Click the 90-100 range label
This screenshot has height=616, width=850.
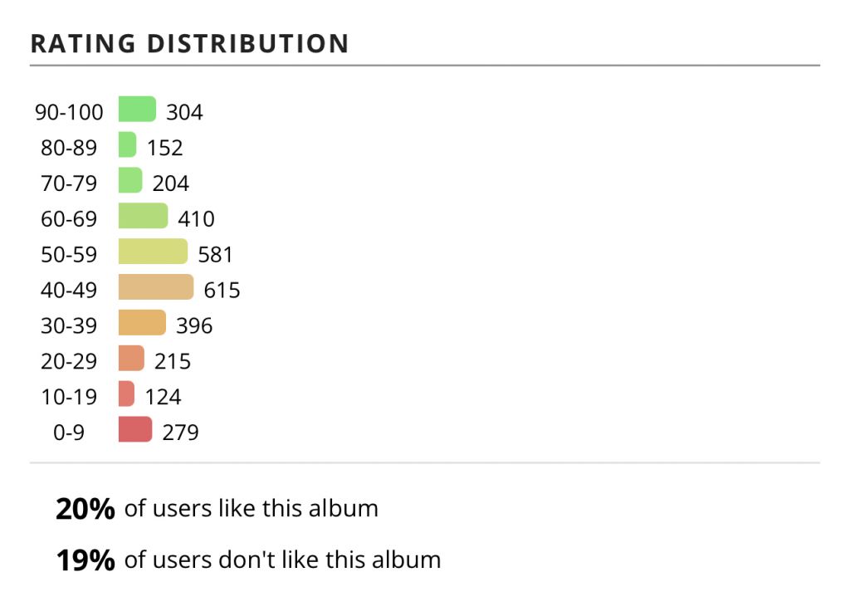pos(69,112)
